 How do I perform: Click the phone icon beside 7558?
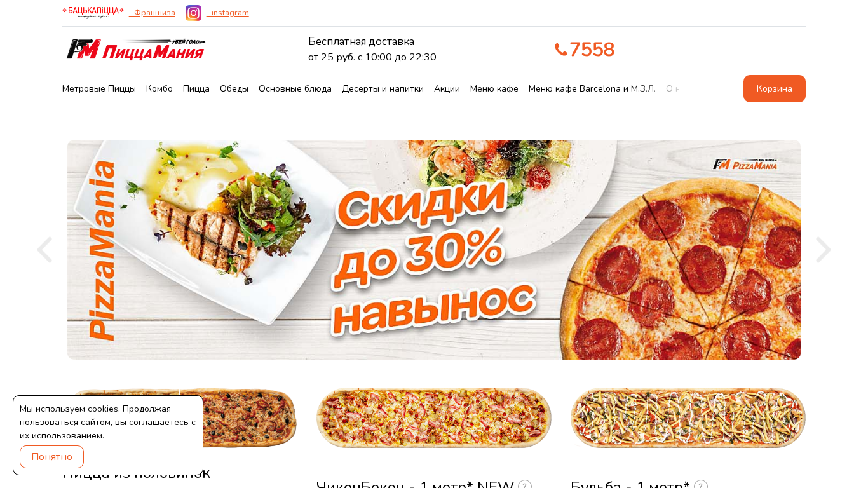tap(560, 50)
